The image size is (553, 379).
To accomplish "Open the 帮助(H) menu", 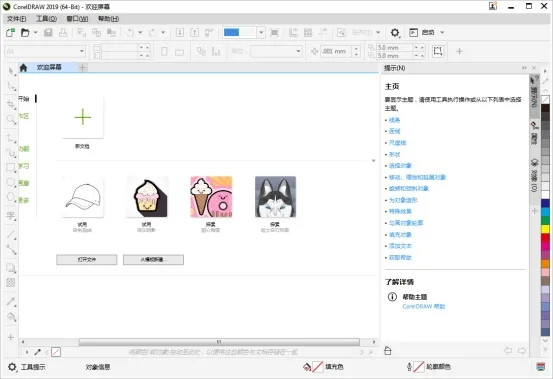I will [x=108, y=19].
